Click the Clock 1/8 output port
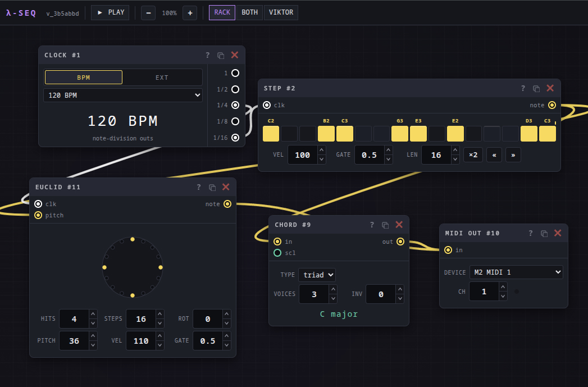 [x=235, y=121]
